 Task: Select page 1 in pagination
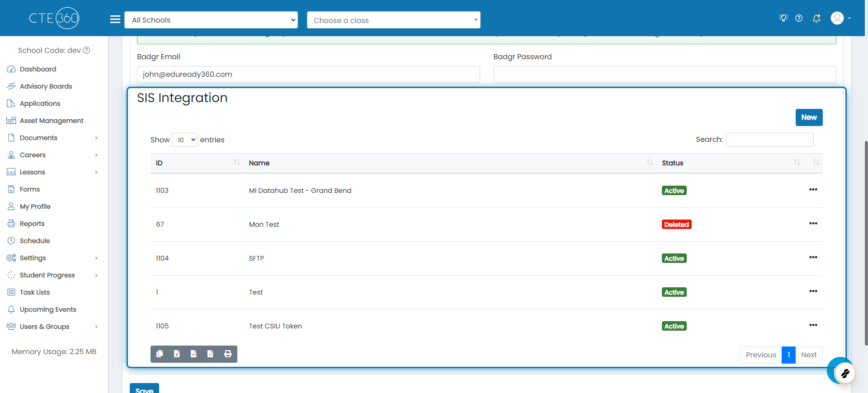click(x=788, y=355)
